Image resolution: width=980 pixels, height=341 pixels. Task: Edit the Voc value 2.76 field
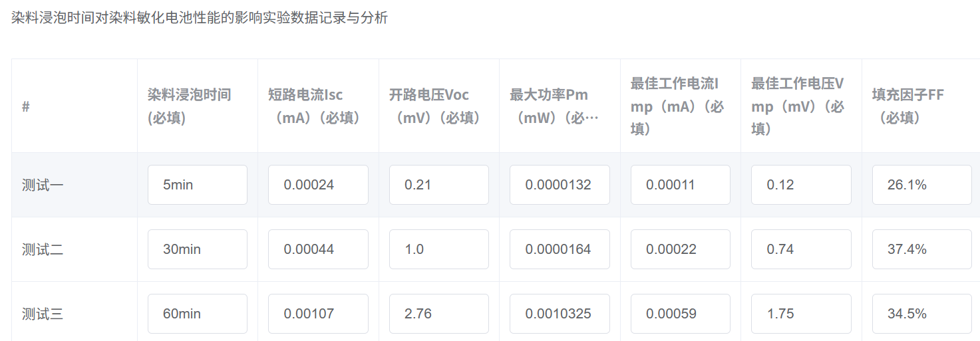click(438, 314)
